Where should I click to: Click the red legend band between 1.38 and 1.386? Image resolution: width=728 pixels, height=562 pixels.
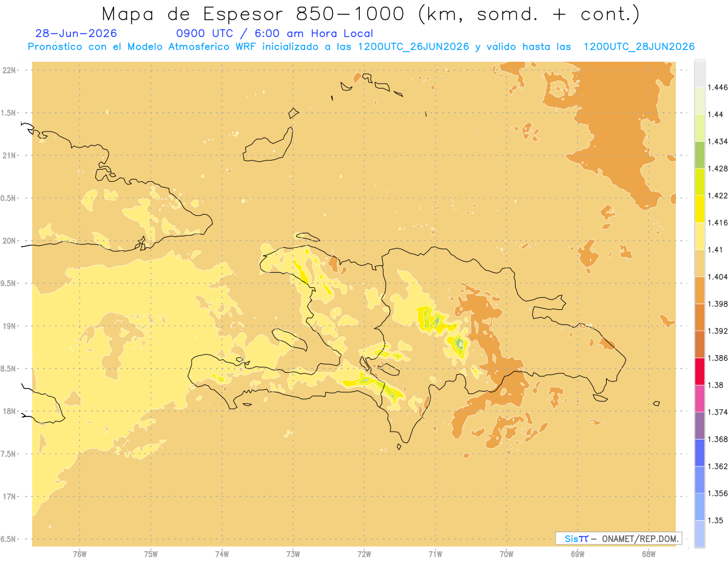pyautogui.click(x=699, y=372)
